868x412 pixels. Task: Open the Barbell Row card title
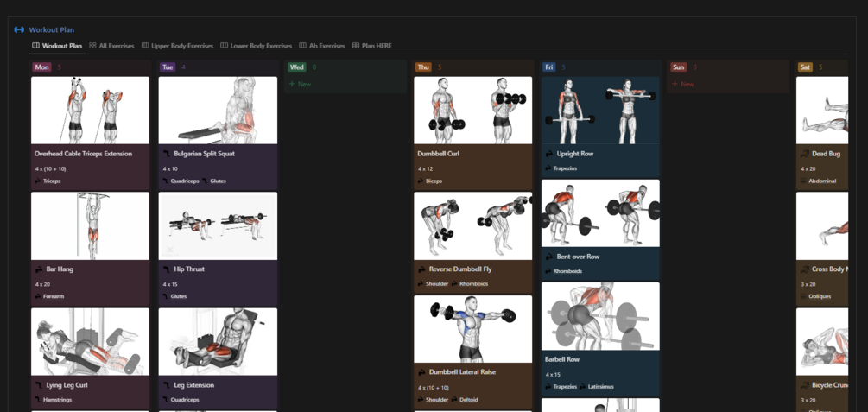[x=562, y=359]
